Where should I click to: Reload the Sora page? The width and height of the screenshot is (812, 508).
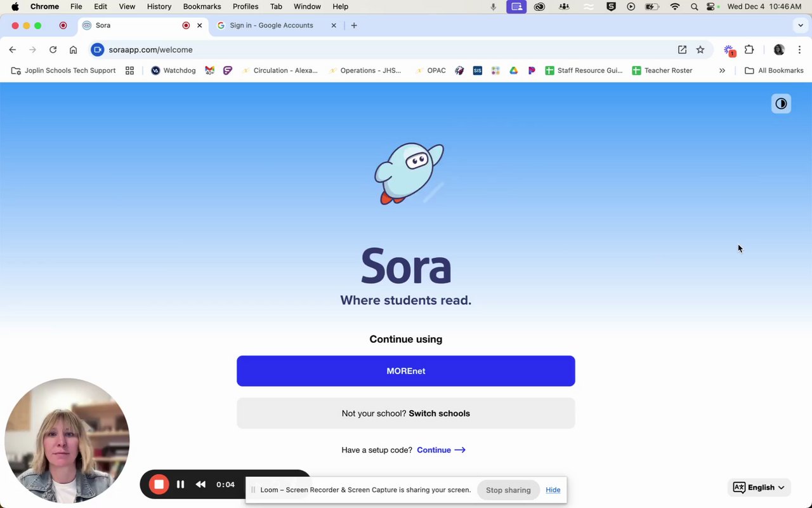53,50
